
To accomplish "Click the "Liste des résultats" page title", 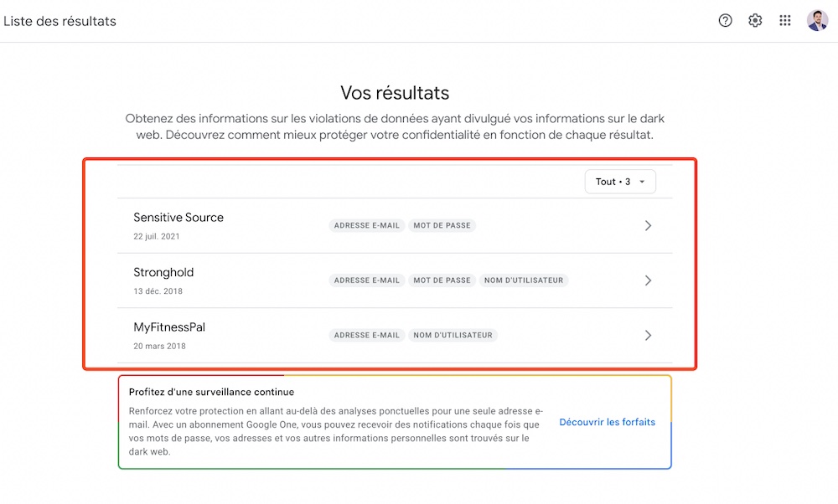I will 59,22.
